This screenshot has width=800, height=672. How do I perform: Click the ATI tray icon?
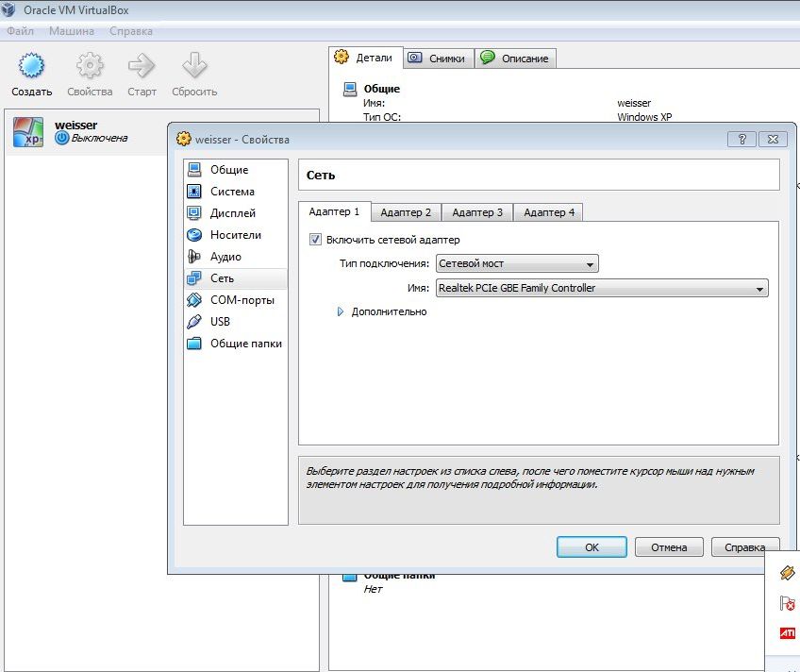point(787,633)
